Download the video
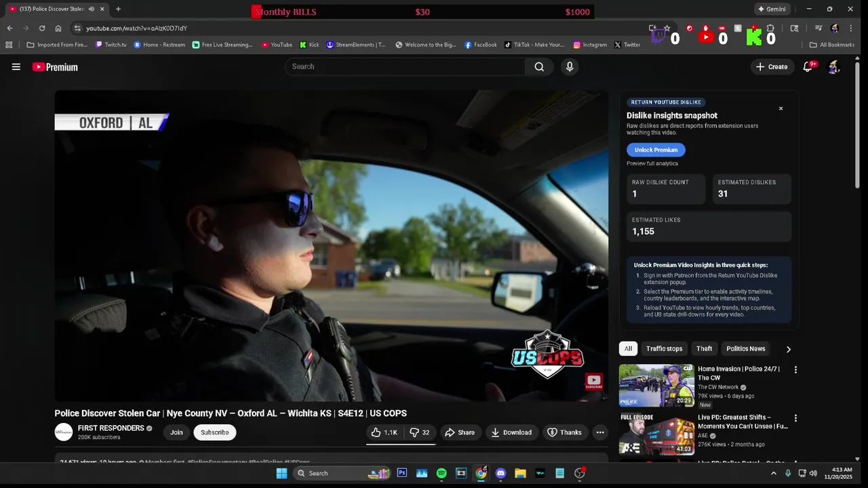The width and height of the screenshot is (868, 488). click(x=511, y=432)
